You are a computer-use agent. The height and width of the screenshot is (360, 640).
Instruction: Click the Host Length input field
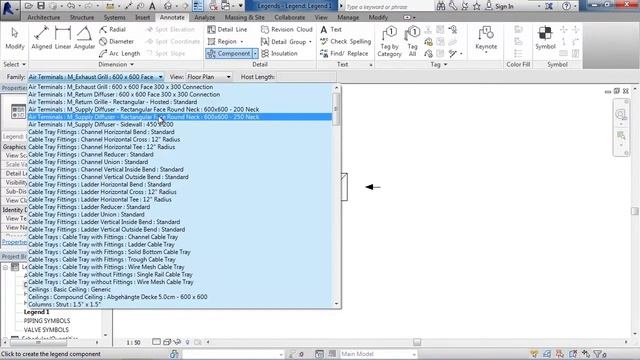(306, 77)
